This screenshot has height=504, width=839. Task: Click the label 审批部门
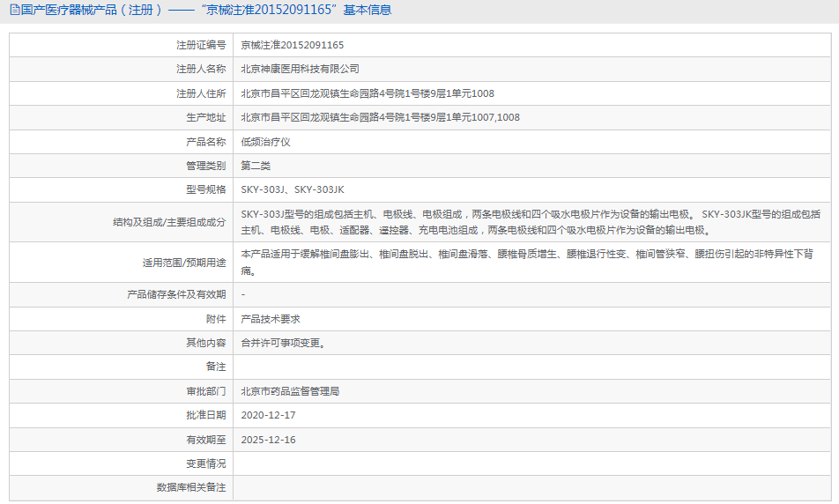click(x=206, y=391)
